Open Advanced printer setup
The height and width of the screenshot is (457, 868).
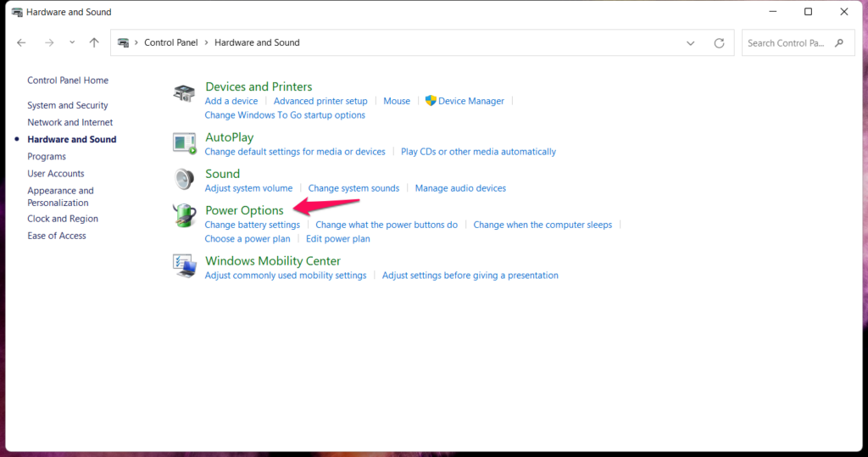(x=320, y=101)
